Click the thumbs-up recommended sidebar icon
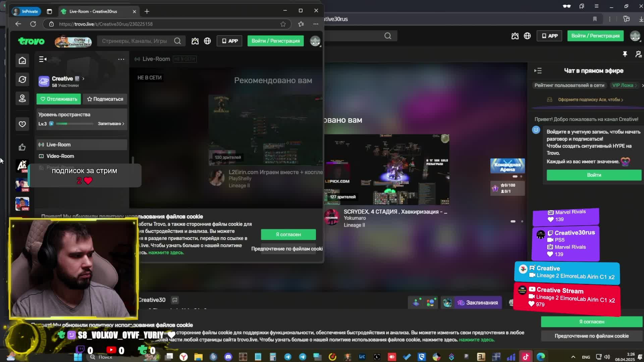Image resolution: width=644 pixels, height=362 pixels. [22, 147]
